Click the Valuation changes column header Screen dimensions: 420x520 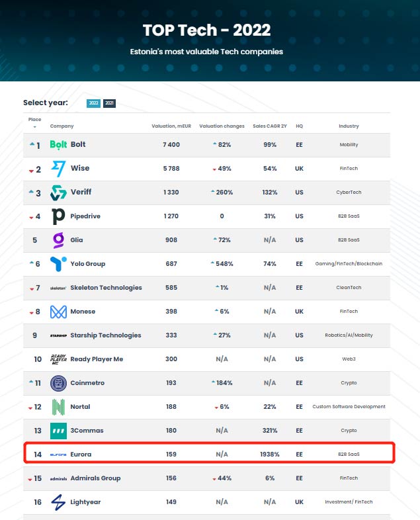pyautogui.click(x=222, y=126)
